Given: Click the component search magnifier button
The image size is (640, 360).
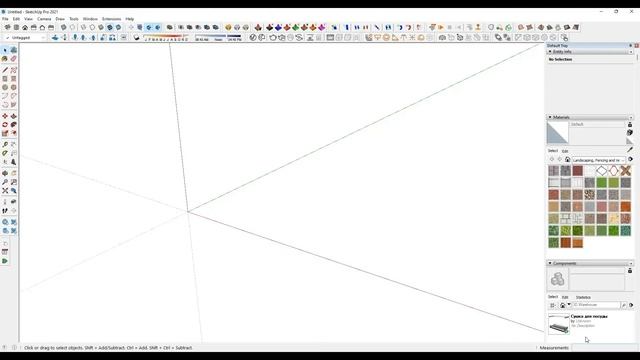Looking at the screenshot, I should tap(624, 305).
